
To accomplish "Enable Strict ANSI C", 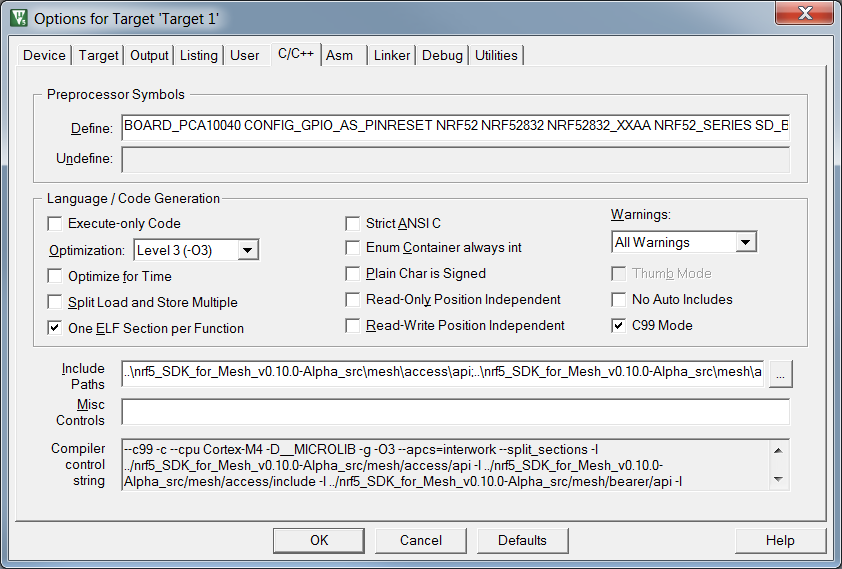I will 352,223.
